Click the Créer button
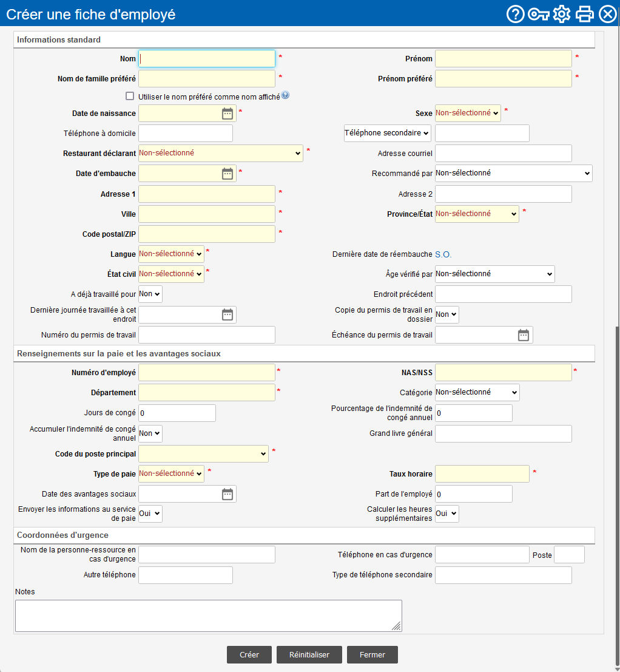620x672 pixels. pos(249,654)
